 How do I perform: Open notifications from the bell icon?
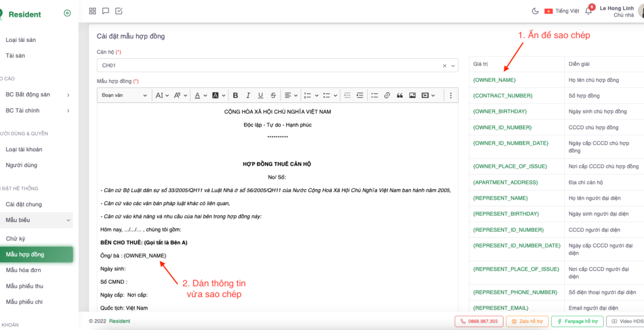tap(588, 11)
